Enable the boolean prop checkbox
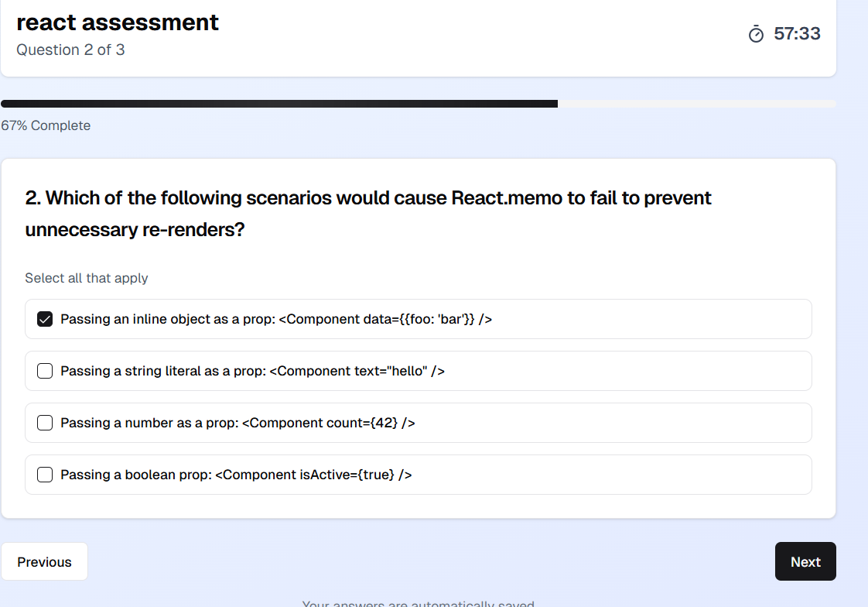This screenshot has width=868, height=607. [45, 475]
